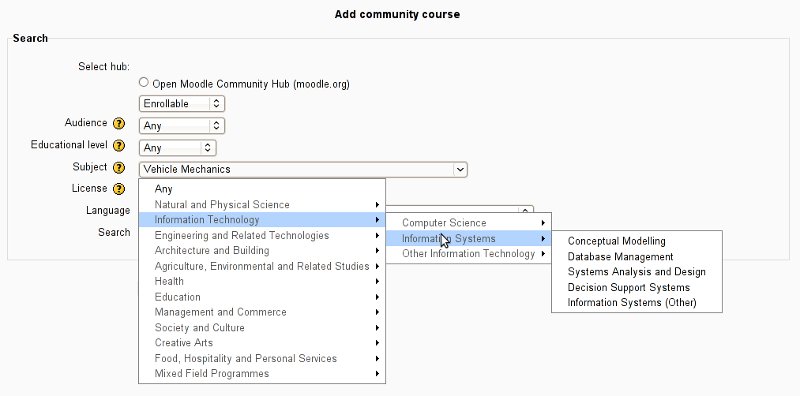Select the Open Moodle Community Hub radio button

click(x=144, y=82)
